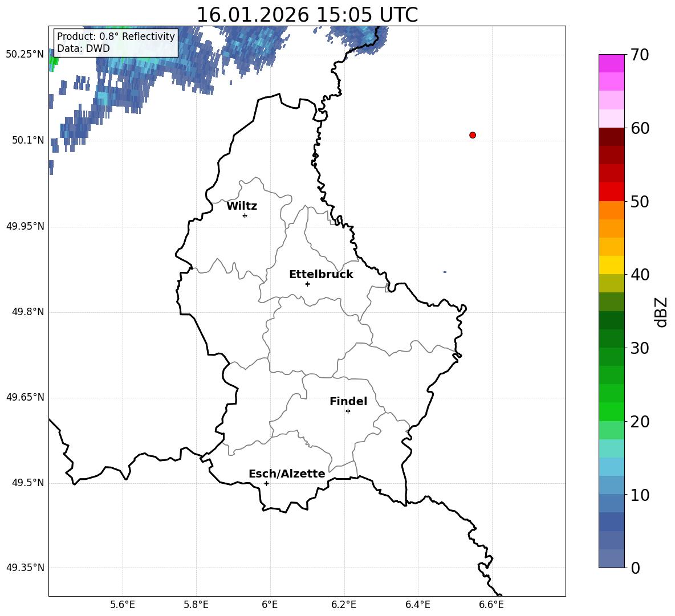Click the 50.1°N latitude label
Image resolution: width=675 pixels, height=616 pixels.
tap(29, 140)
